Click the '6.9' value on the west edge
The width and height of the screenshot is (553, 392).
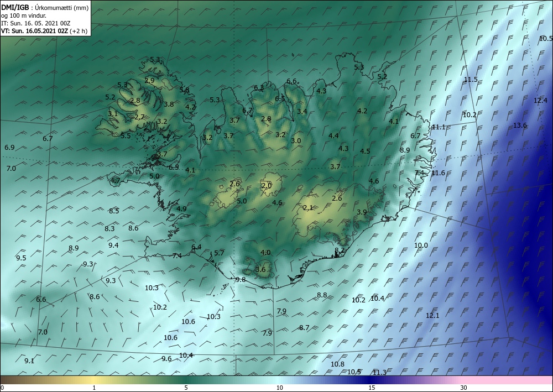[9, 148]
